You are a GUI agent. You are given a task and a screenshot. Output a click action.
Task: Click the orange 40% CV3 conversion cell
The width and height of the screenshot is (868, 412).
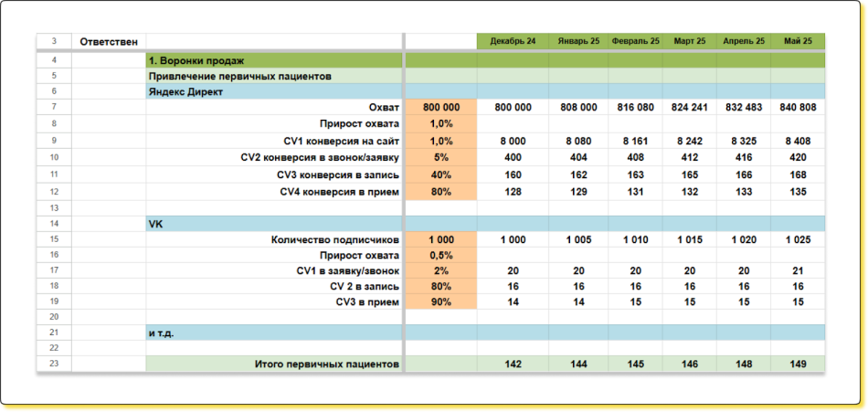440,174
